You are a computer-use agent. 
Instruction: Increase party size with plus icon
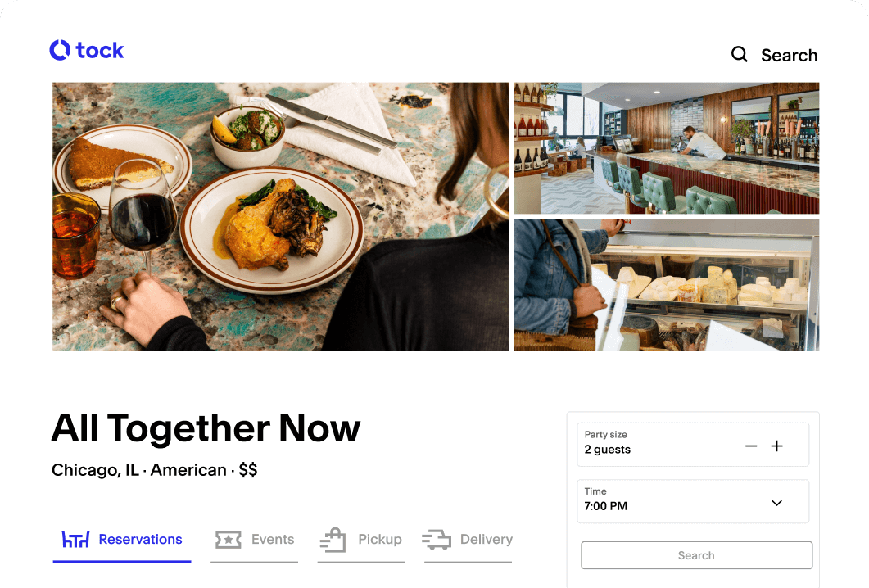coord(777,446)
